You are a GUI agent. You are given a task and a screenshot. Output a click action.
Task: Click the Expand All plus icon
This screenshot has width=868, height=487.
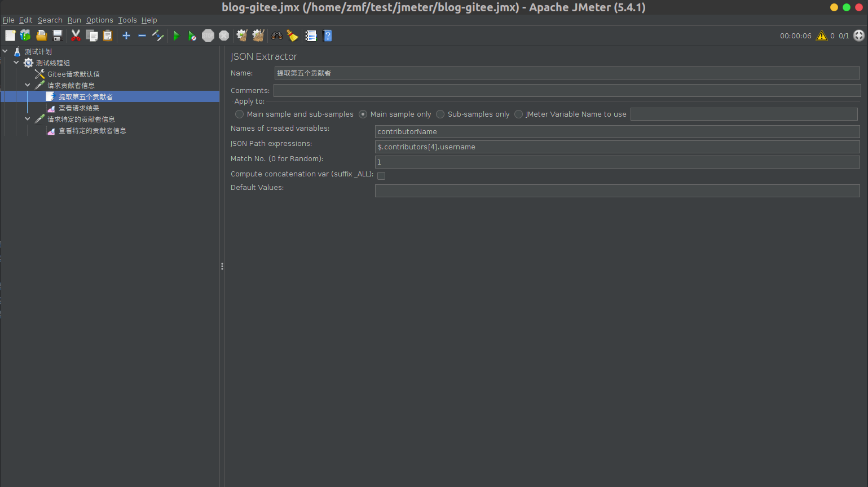(126, 36)
